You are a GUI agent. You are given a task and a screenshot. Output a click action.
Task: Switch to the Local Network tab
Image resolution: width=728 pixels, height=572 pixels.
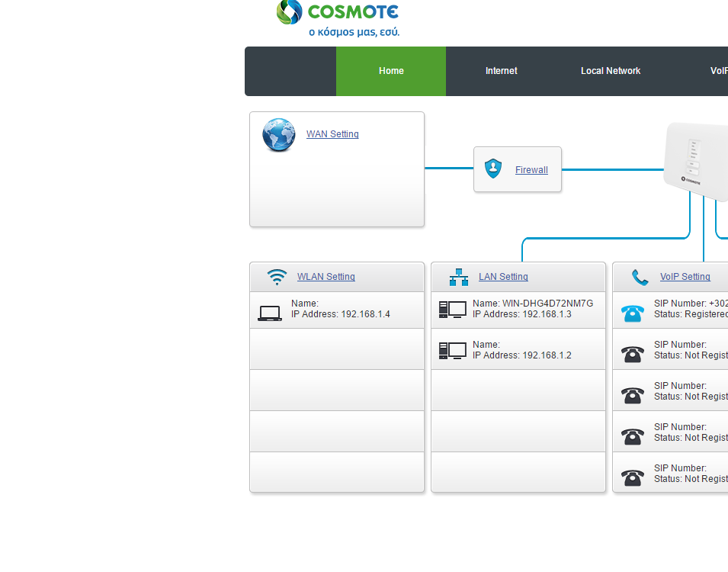(x=611, y=71)
